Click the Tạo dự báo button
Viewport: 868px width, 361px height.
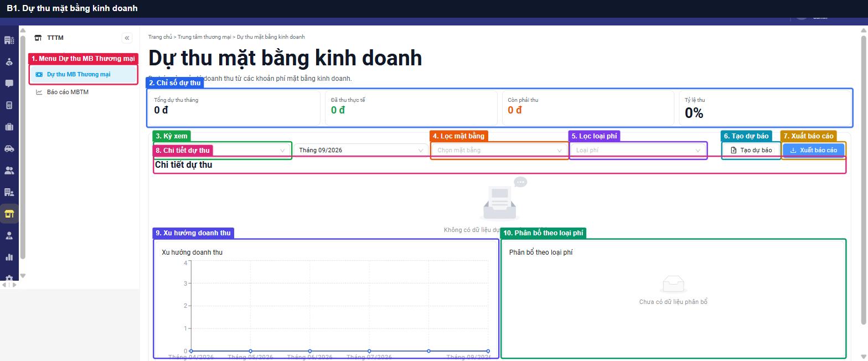click(x=751, y=150)
